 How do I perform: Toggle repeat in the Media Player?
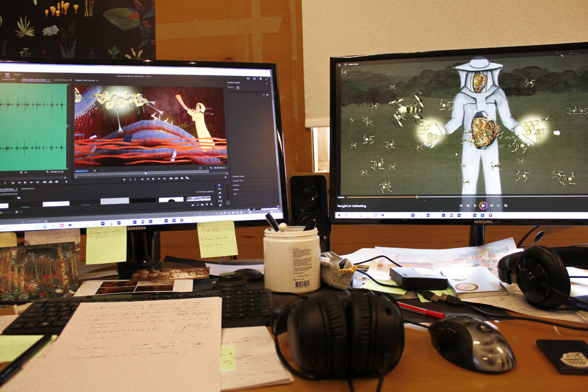[505, 205]
